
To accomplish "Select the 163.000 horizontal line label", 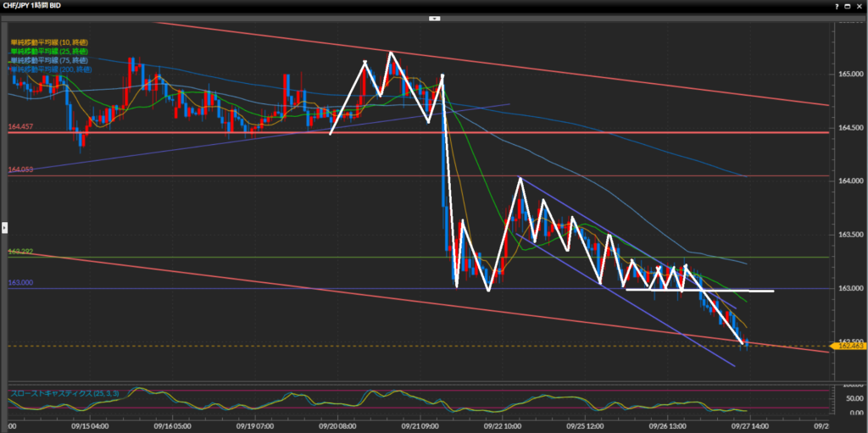I will pos(20,283).
